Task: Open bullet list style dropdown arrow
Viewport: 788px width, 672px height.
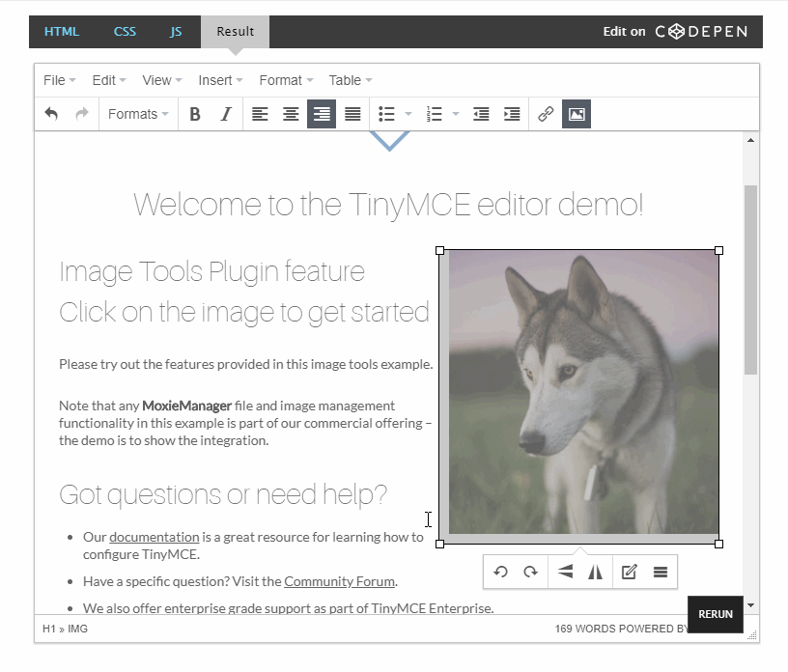Action: click(408, 114)
